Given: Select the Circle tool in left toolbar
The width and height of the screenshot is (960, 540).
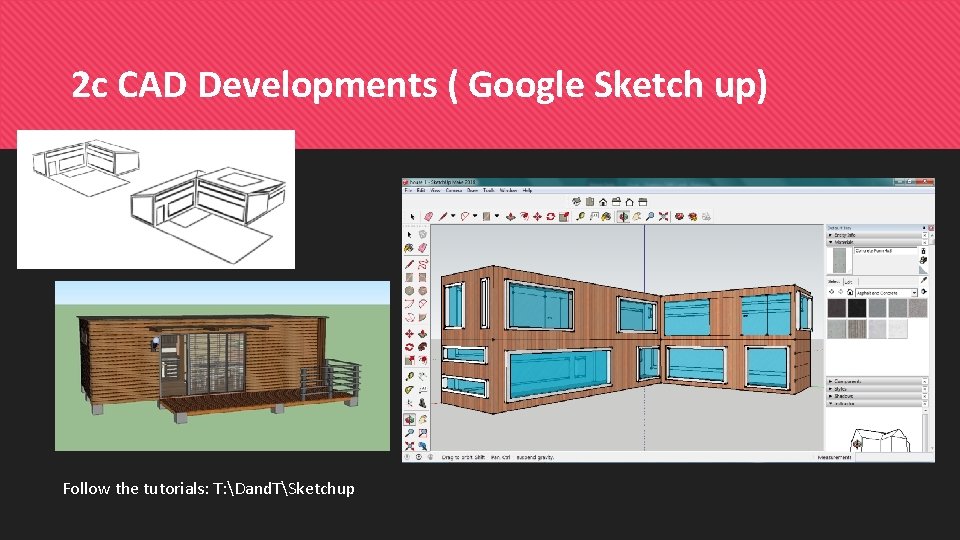Looking at the screenshot, I should click(410, 291).
